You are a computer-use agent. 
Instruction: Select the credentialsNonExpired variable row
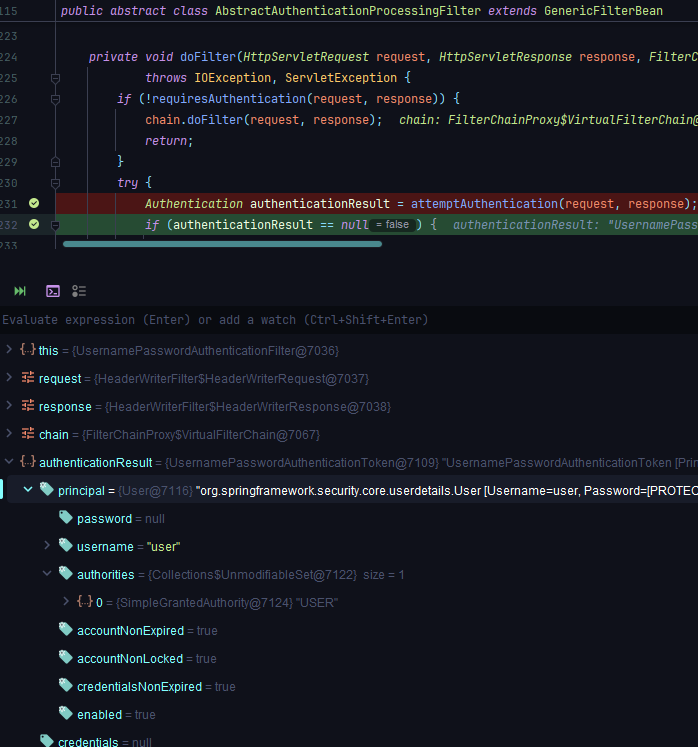point(139,686)
